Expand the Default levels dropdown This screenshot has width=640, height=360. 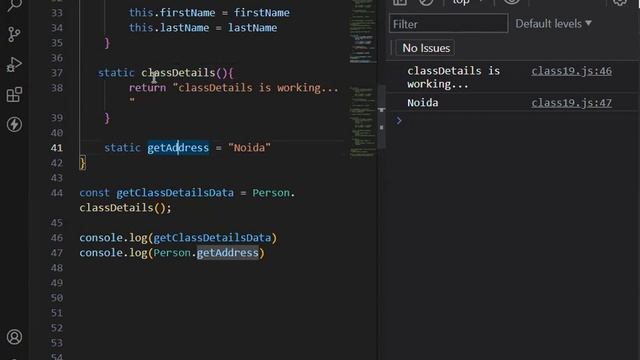tap(553, 24)
